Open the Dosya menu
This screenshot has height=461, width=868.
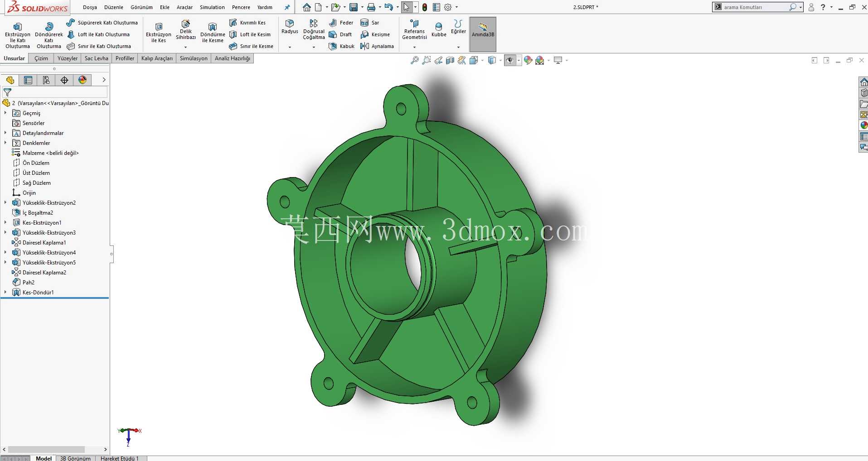[x=90, y=7]
